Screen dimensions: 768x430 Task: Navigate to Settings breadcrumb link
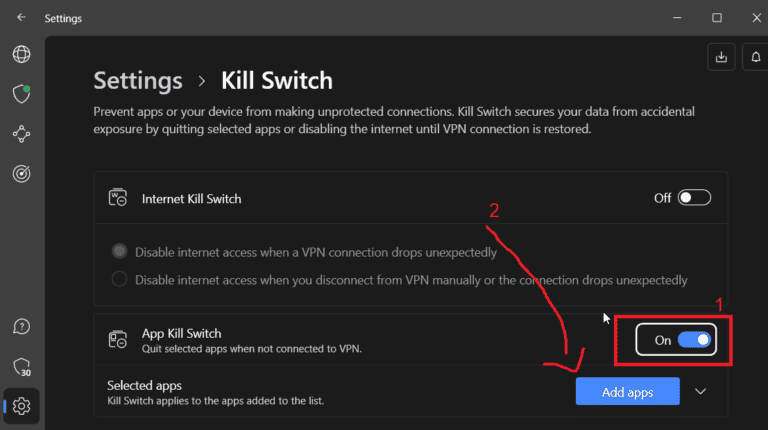(138, 80)
